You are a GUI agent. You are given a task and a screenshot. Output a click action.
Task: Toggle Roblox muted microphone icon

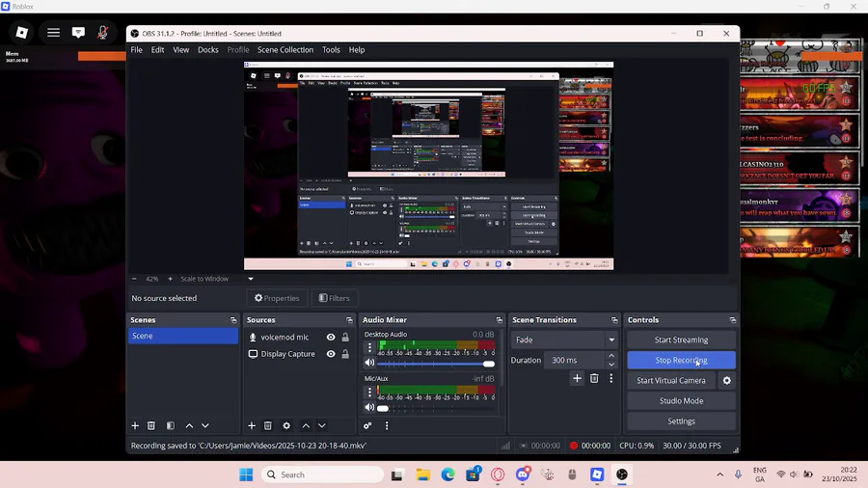tap(103, 33)
